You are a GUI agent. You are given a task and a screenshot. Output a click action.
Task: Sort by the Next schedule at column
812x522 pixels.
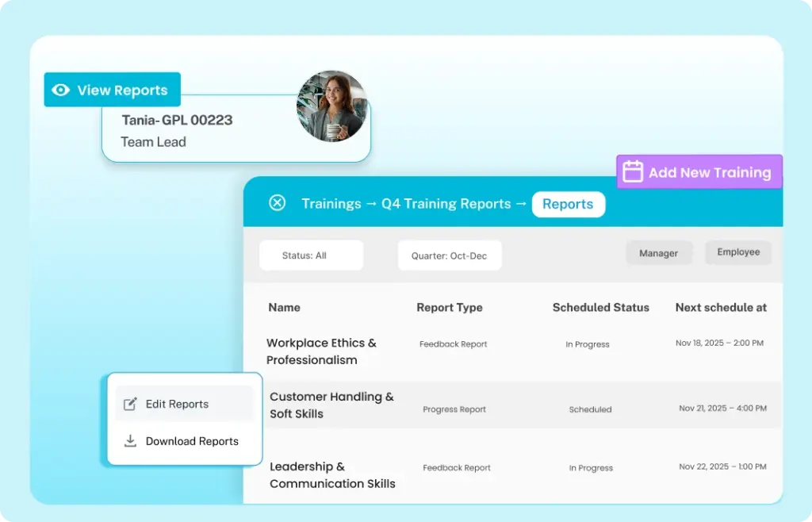721,307
